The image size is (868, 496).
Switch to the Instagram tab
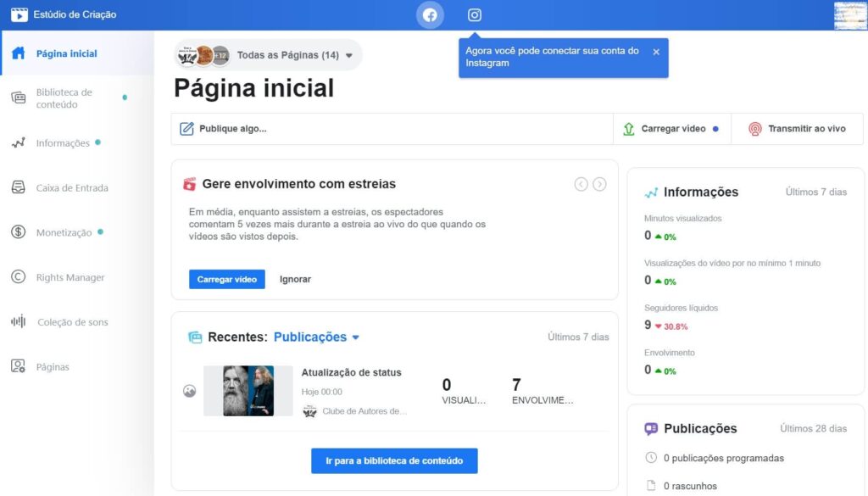pyautogui.click(x=474, y=14)
